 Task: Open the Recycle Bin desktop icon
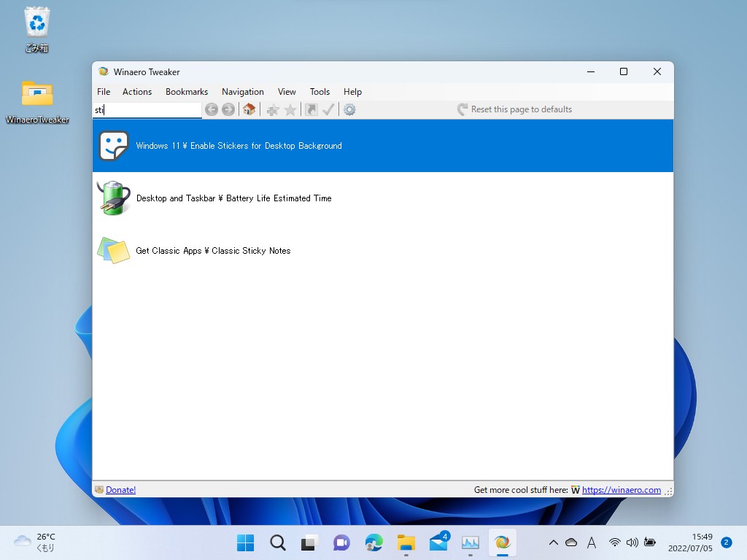point(36,29)
